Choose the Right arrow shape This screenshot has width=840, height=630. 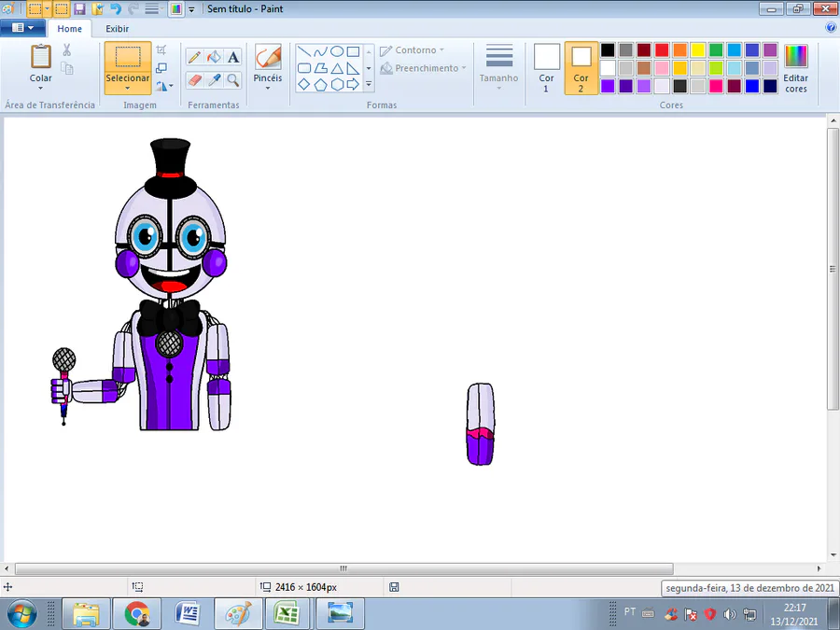click(x=353, y=84)
